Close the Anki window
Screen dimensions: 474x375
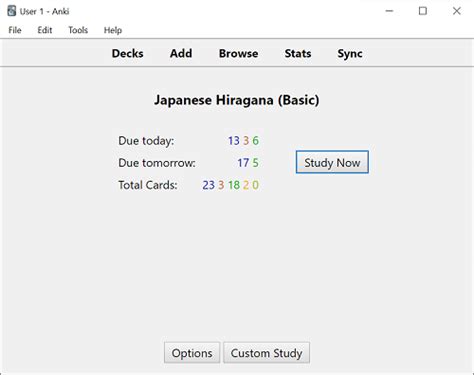[x=457, y=11]
